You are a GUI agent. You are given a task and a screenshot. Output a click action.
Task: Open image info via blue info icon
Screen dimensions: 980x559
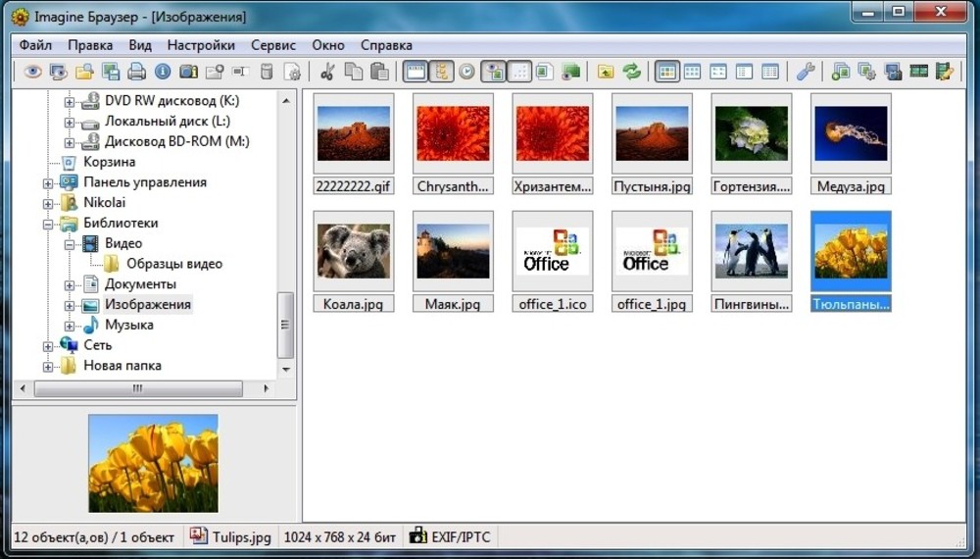point(163,72)
